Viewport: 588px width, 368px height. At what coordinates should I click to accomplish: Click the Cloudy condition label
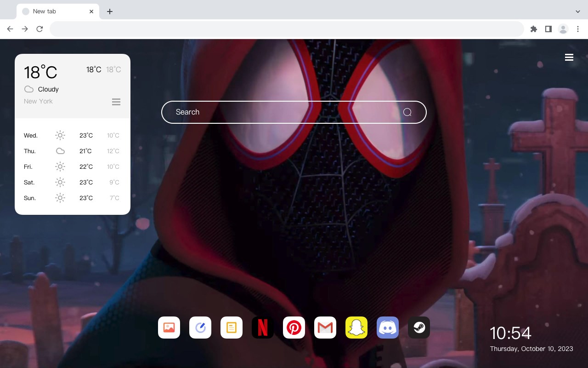tap(48, 89)
